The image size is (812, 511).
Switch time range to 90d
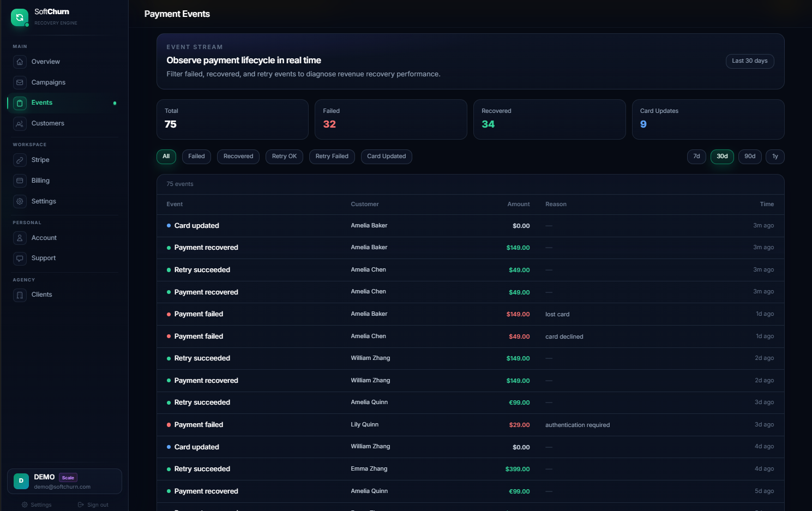pos(750,157)
